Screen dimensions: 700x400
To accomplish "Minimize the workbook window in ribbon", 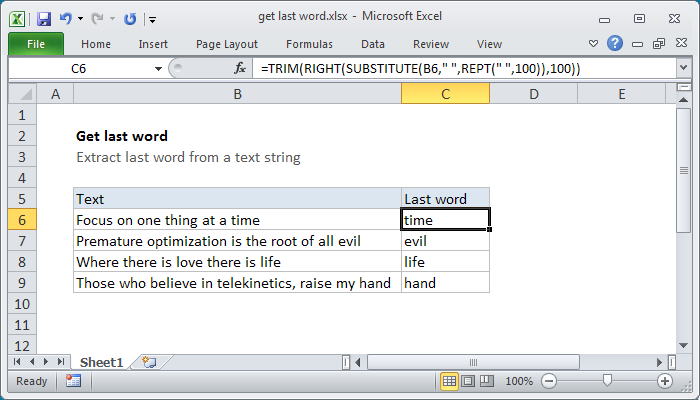I will [x=638, y=44].
